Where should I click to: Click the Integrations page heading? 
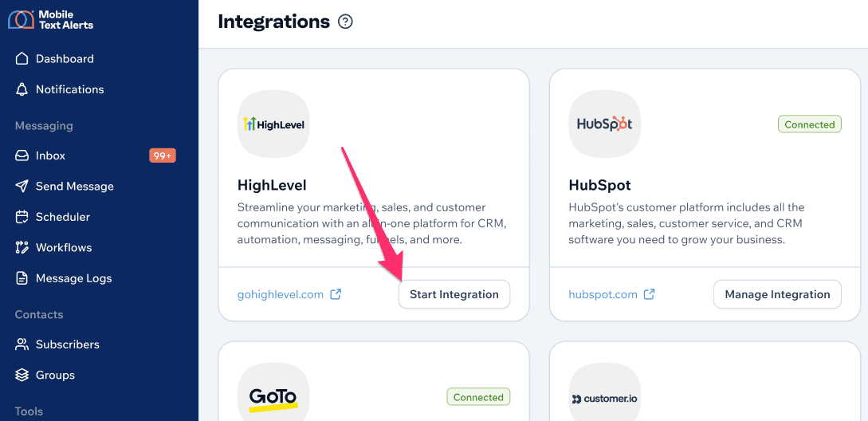tap(273, 22)
